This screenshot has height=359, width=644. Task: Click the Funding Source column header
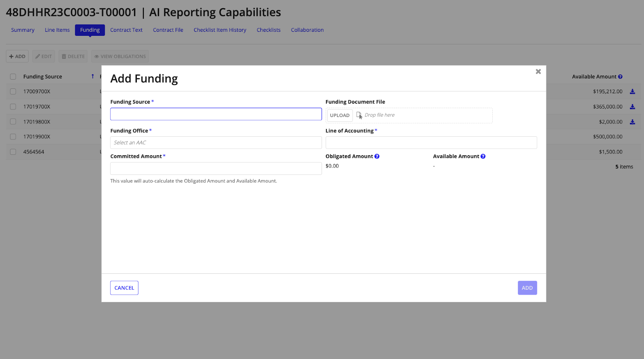pyautogui.click(x=43, y=77)
